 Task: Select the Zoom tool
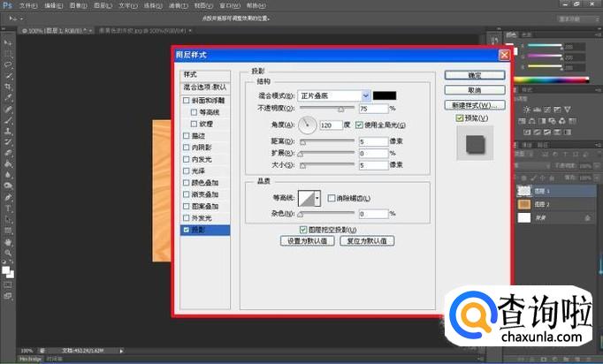[x=8, y=253]
